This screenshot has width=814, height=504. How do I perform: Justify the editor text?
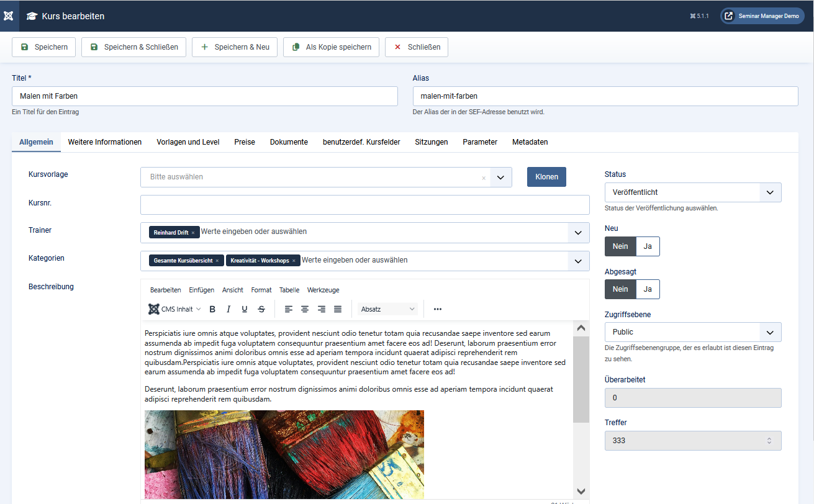[x=338, y=309]
